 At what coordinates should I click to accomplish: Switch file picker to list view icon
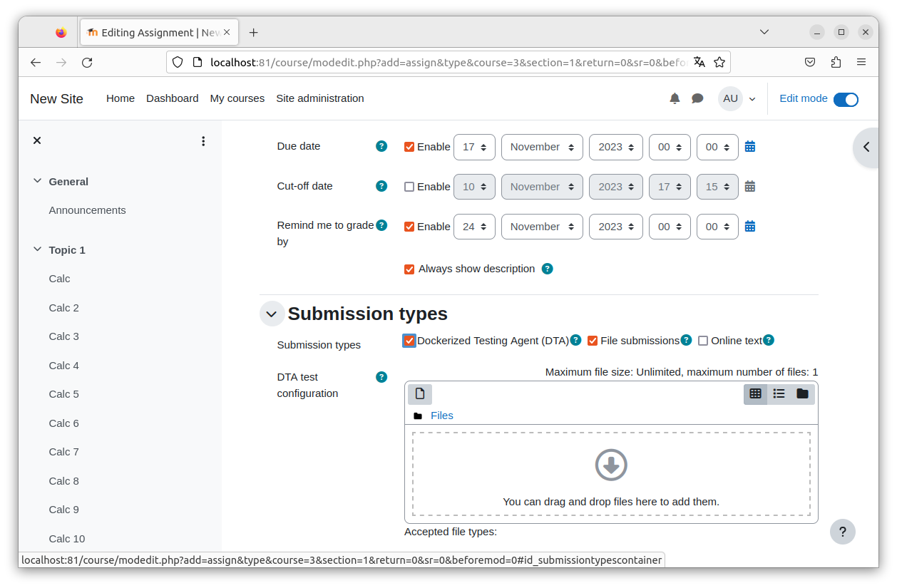point(779,393)
